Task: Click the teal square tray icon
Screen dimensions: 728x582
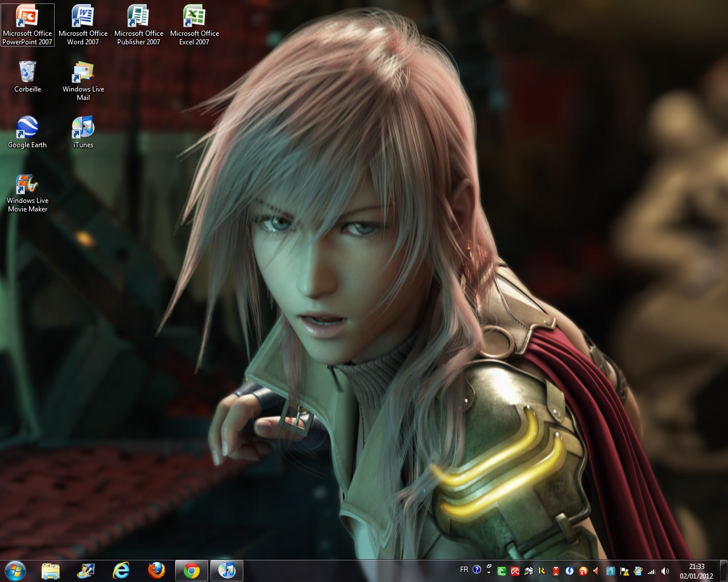Action: [x=611, y=571]
